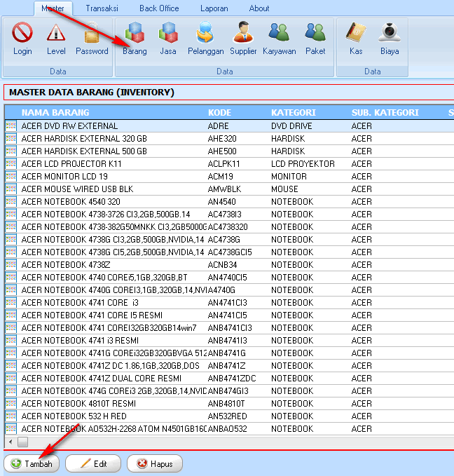Screen dimensions: 454x476
Task: Switch to the Master tab
Action: point(53,8)
